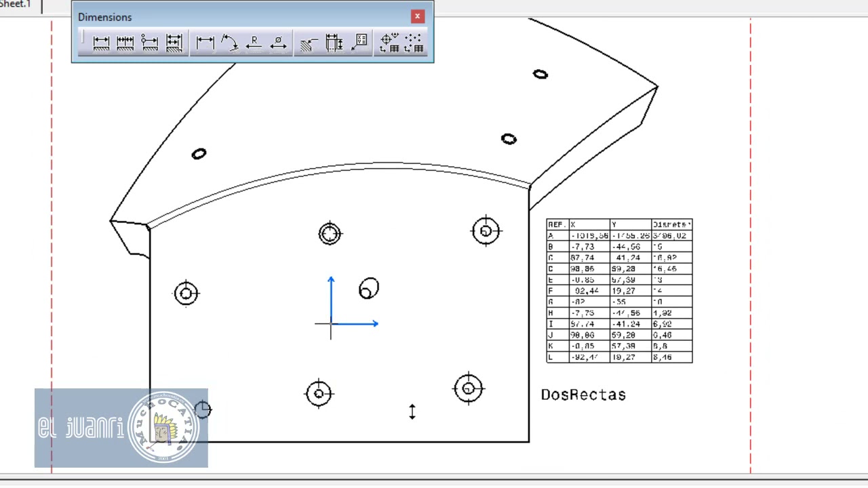Click the row A reference cell in table
Image resolution: width=868 pixels, height=488 pixels.
[x=557, y=235]
